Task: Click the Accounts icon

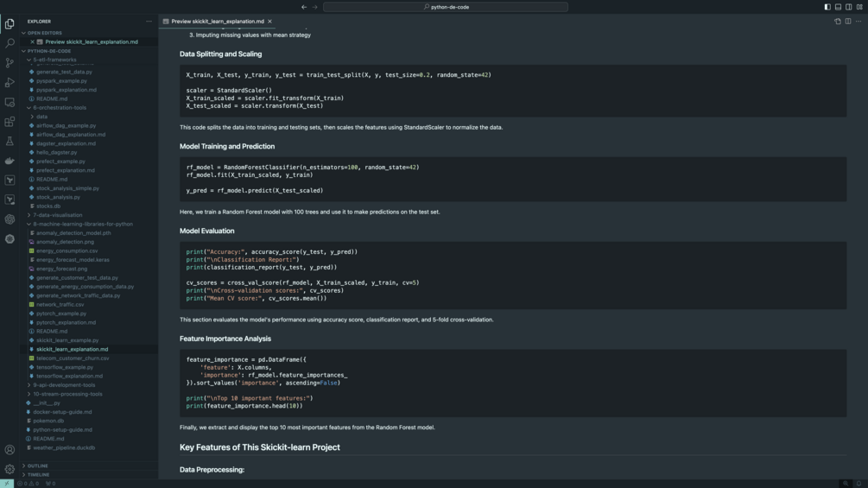Action: pos(10,450)
